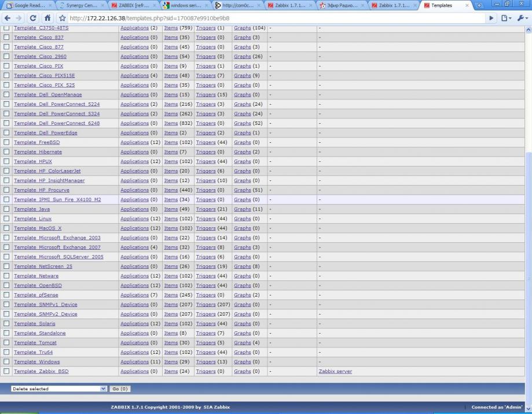This screenshot has height=414, width=532.
Task: Open Triggers (21) for Template_Java
Action: 206,209
